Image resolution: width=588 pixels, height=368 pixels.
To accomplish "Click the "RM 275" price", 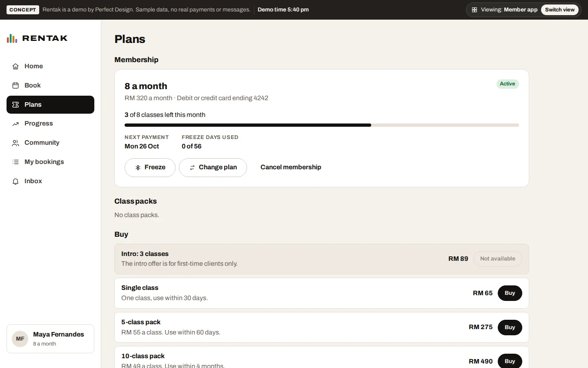I will coord(481,327).
